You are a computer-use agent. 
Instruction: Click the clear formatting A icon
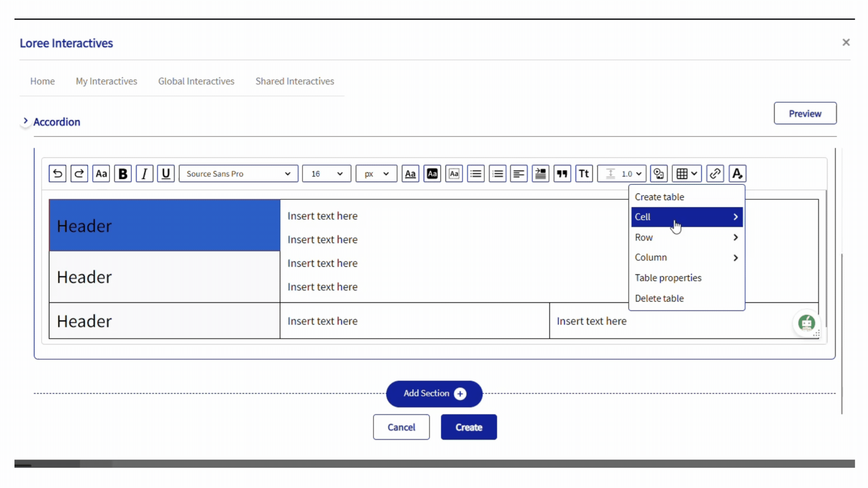click(x=737, y=174)
